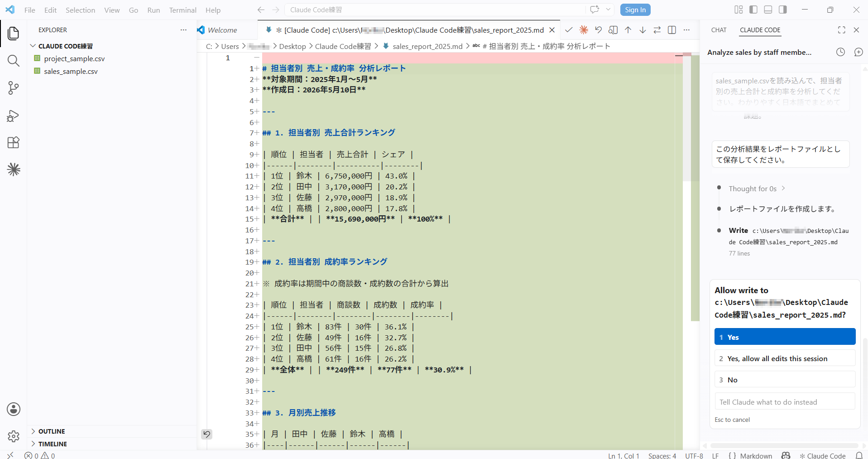Image resolution: width=868 pixels, height=459 pixels.
Task: Start a new Claude Code conversation
Action: point(858,52)
